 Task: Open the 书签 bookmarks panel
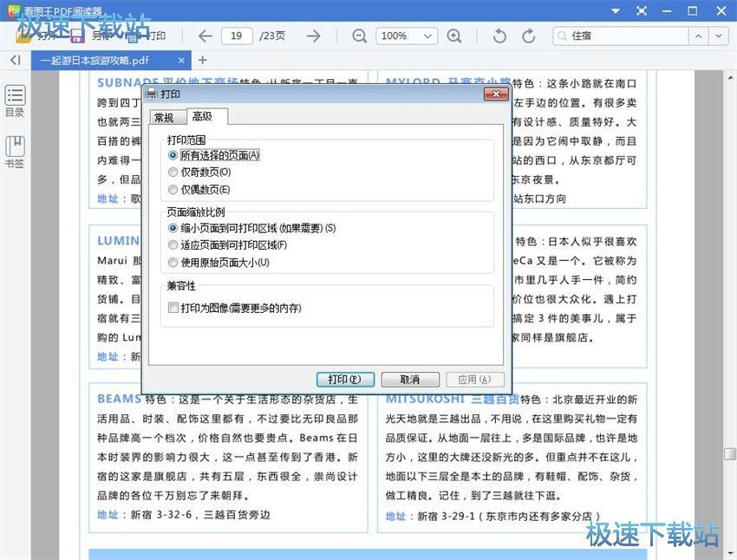(x=15, y=152)
